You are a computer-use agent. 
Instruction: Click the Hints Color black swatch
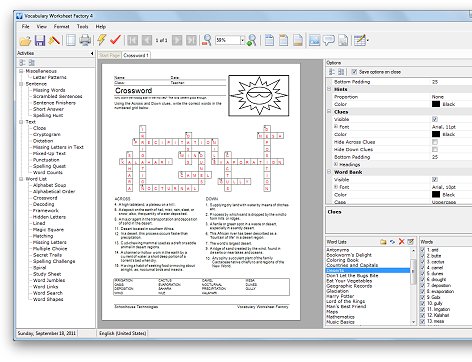[x=436, y=104]
